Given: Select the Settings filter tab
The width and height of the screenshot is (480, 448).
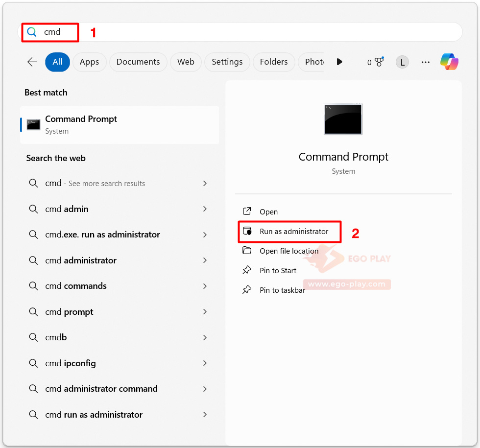Looking at the screenshot, I should [227, 62].
